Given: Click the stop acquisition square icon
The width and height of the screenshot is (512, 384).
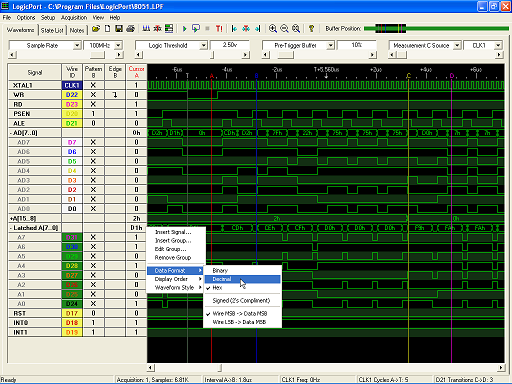Looking at the screenshot, I should click(x=207, y=29).
